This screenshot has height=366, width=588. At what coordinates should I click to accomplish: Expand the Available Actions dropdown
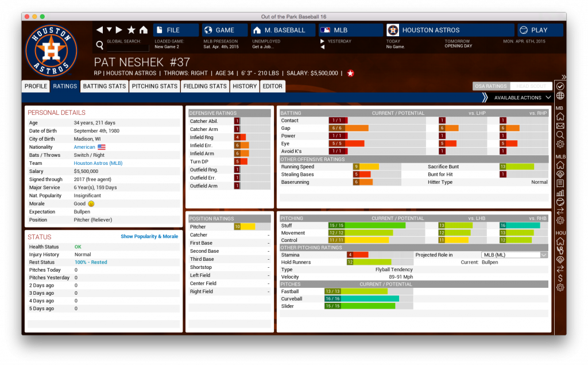pyautogui.click(x=523, y=98)
